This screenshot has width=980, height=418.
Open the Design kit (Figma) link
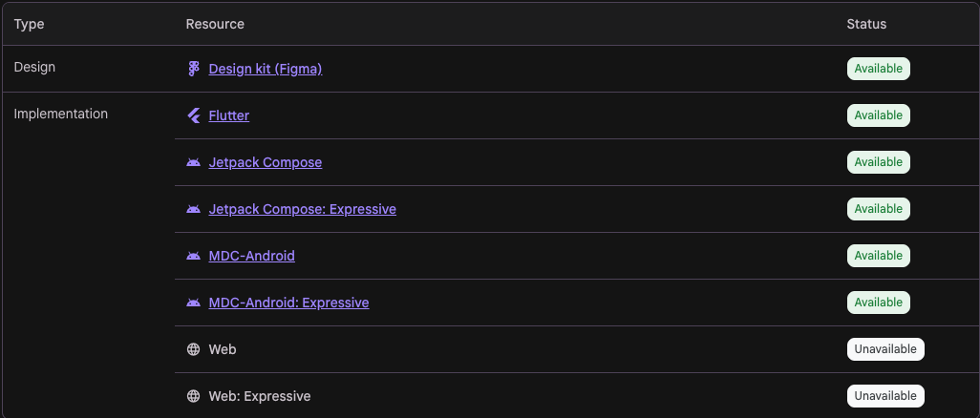265,69
